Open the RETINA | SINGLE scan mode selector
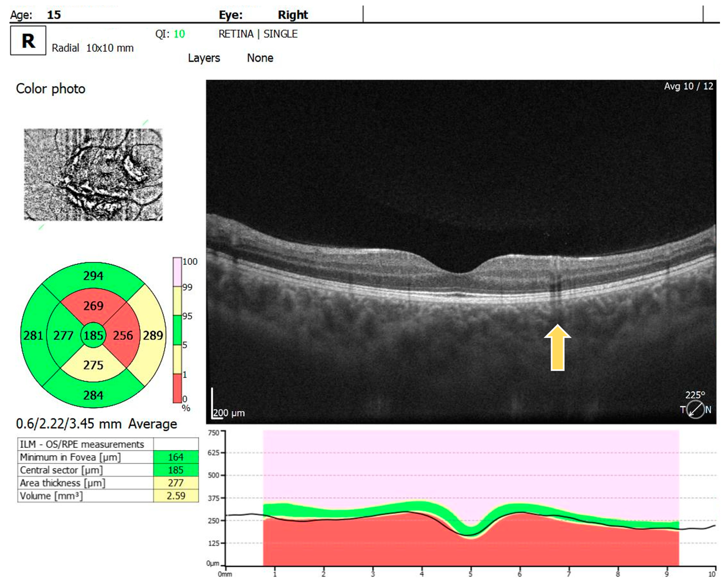This screenshot has width=725, height=588. click(258, 34)
